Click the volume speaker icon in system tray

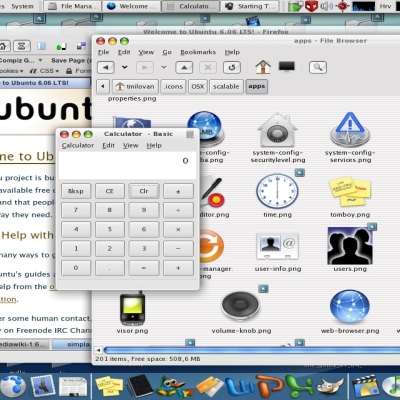(x=326, y=6)
